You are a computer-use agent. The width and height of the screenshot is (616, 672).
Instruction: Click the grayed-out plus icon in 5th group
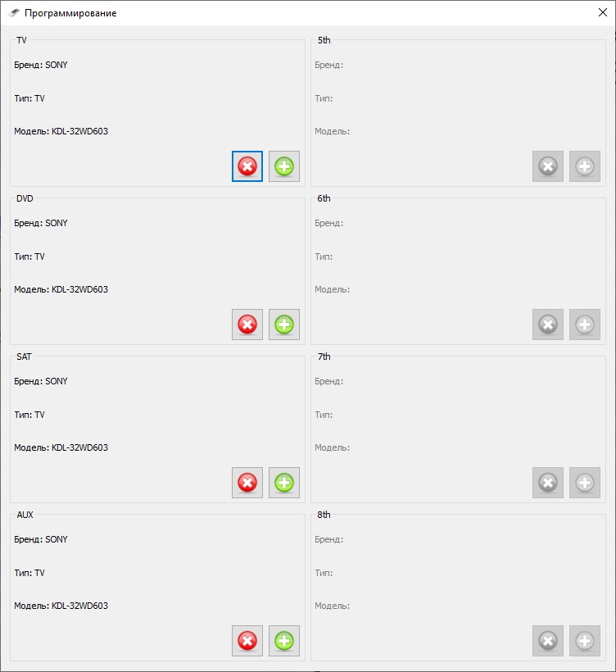[x=584, y=167]
